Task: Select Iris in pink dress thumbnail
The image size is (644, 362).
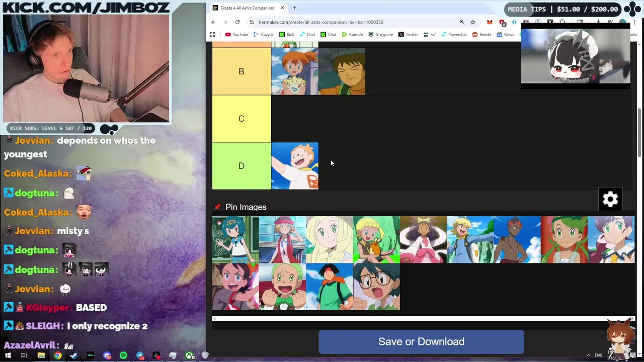Action: tap(423, 240)
